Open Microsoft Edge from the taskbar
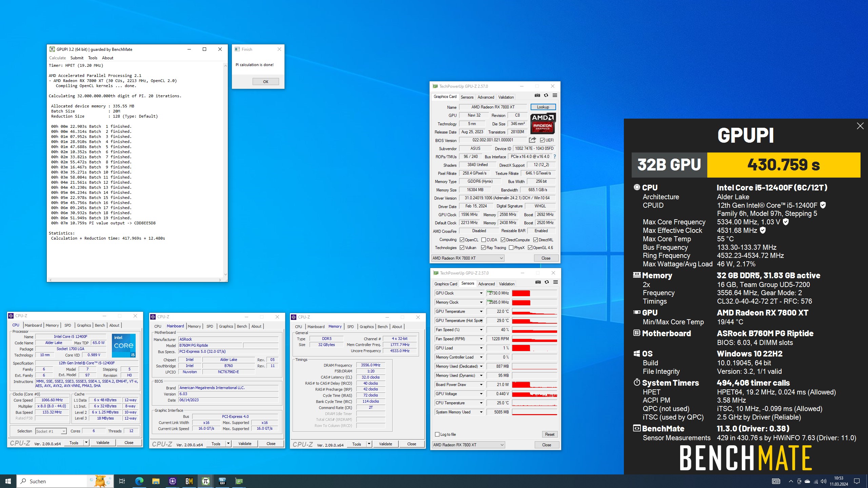This screenshot has width=868, height=488. coord(139,481)
